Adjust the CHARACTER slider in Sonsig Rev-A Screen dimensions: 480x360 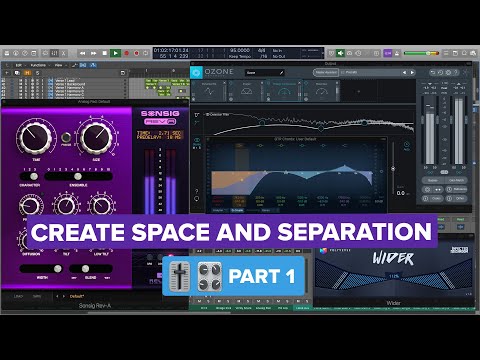point(30,176)
